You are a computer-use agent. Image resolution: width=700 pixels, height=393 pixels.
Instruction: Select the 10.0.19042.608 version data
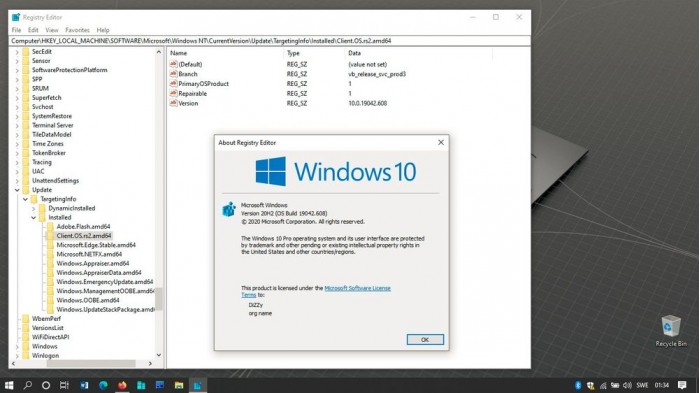click(367, 103)
